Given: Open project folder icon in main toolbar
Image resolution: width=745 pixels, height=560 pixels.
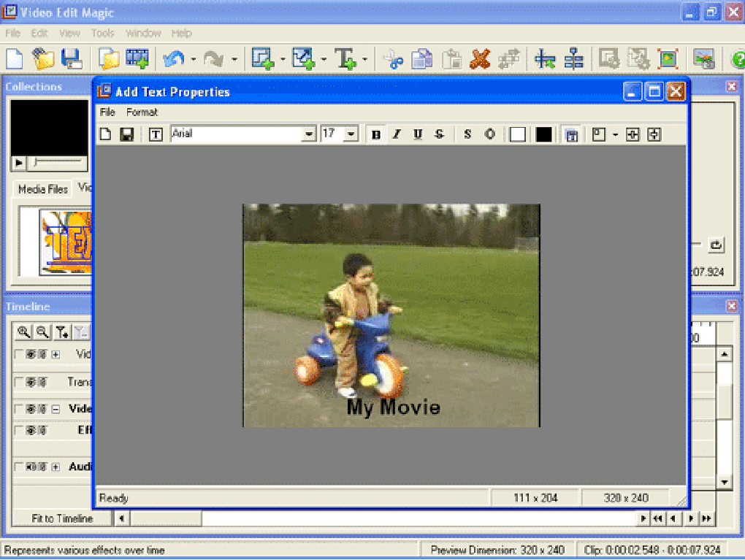Looking at the screenshot, I should [x=43, y=59].
